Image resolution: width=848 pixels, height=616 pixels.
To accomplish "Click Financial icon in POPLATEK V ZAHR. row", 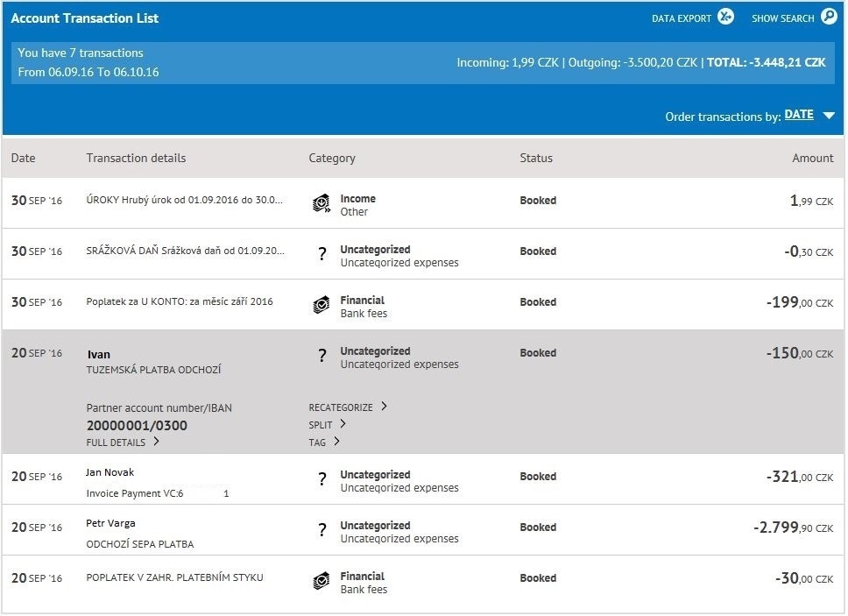I will click(322, 581).
